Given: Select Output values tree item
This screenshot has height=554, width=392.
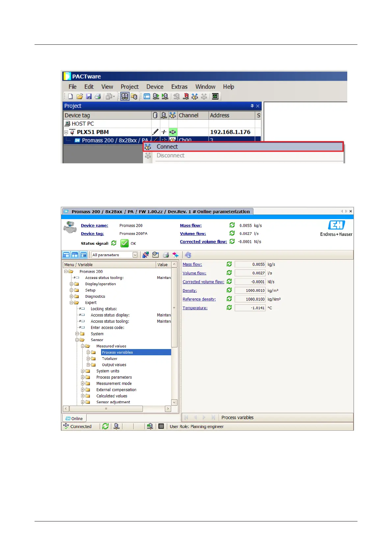Looking at the screenshot, I should click(x=114, y=365).
